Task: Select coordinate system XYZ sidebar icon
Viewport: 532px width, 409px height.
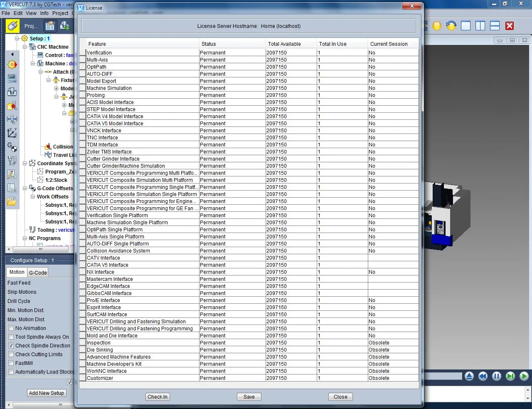Action: [x=12, y=133]
